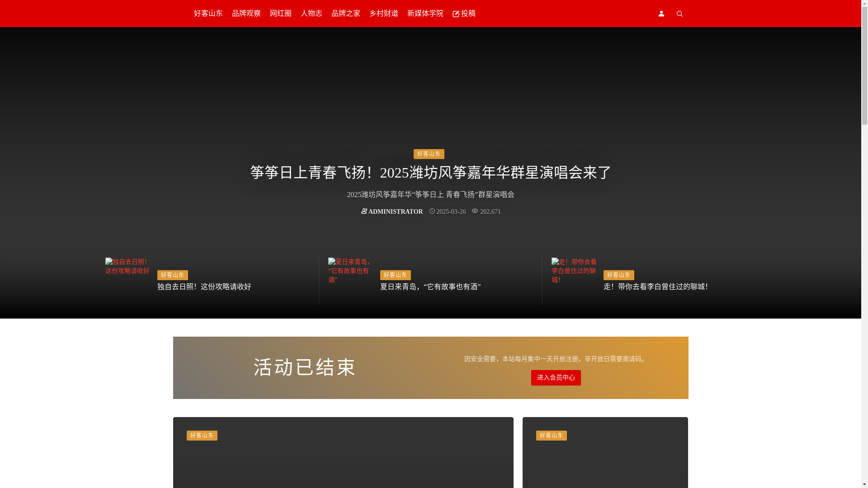Open the 独自去日照 article thumbnail
This screenshot has width=868, height=488.
coord(127,267)
